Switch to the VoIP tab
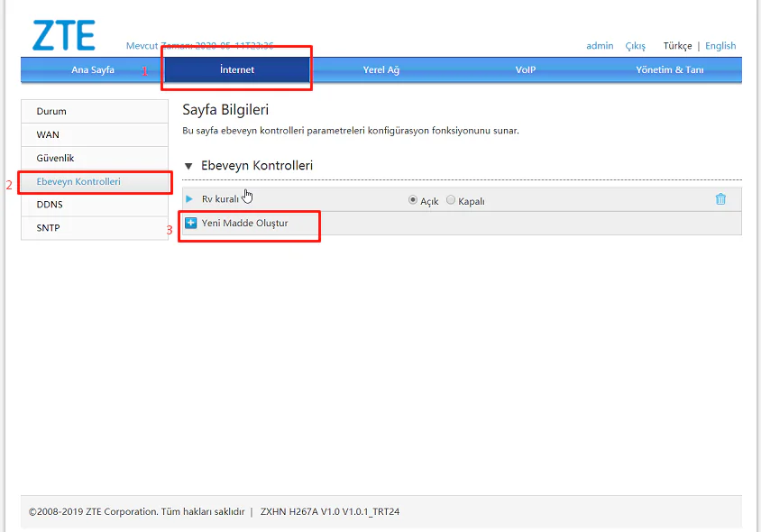The image size is (761, 532). tap(526, 69)
